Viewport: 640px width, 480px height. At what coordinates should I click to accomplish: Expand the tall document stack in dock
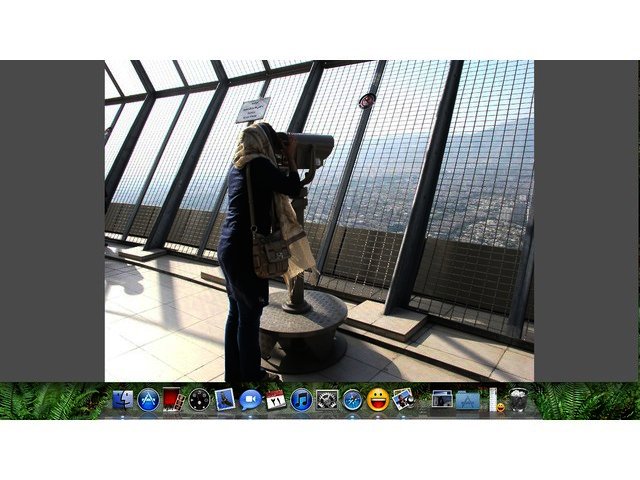pos(492,400)
